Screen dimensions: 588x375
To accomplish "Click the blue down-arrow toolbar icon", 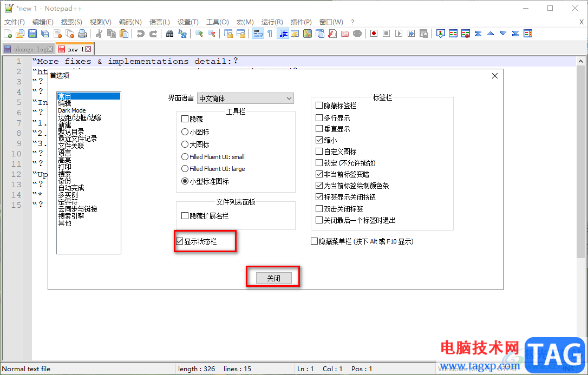I will tap(503, 34).
